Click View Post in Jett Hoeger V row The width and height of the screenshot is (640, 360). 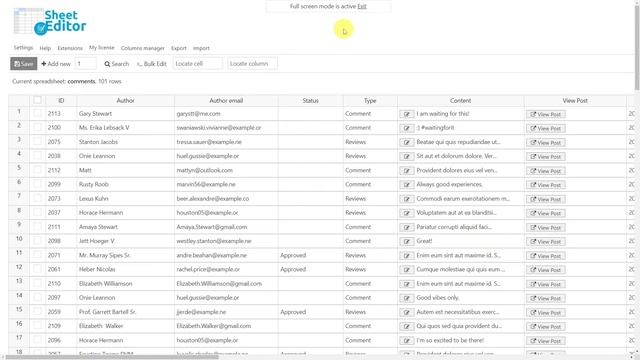click(546, 242)
